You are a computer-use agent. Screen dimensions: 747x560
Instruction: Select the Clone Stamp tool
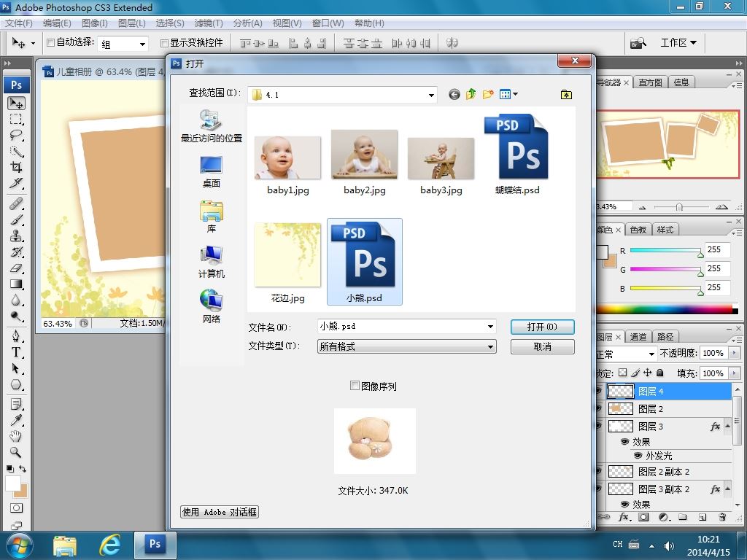coord(16,236)
